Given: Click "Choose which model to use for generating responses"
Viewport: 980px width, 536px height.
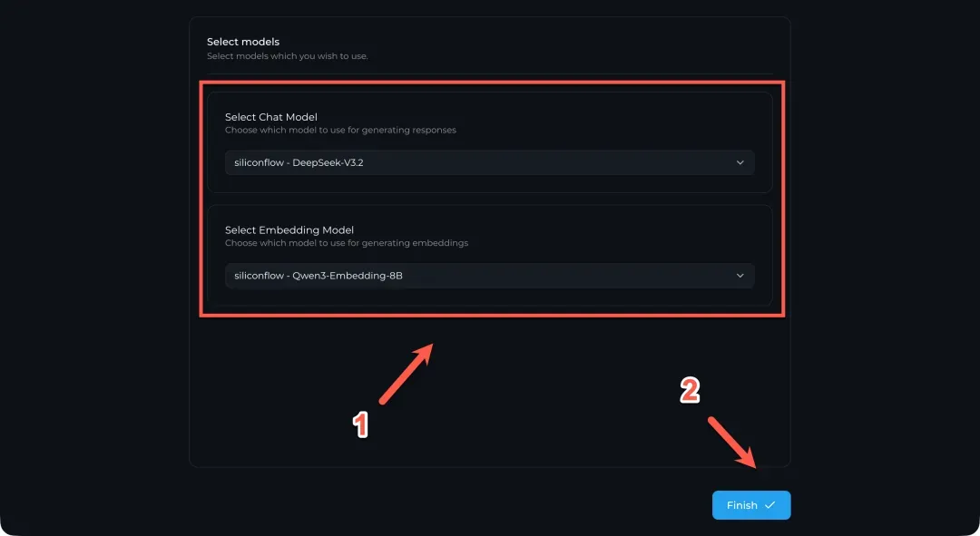Looking at the screenshot, I should pyautogui.click(x=340, y=130).
